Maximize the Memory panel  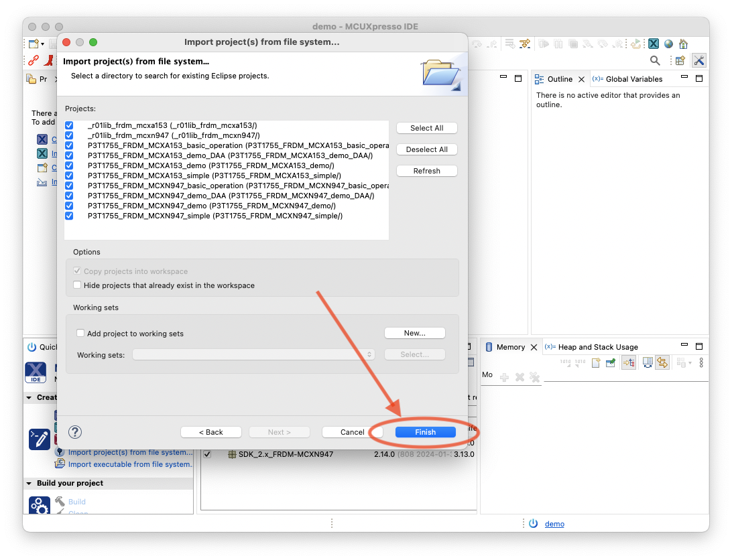coord(699,346)
